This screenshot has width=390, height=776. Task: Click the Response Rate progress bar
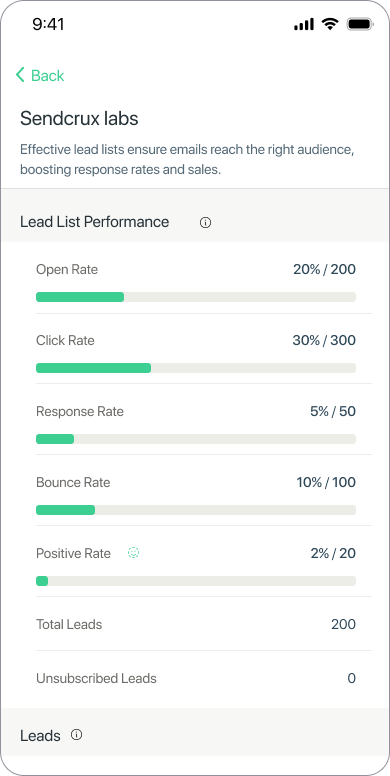click(x=196, y=439)
